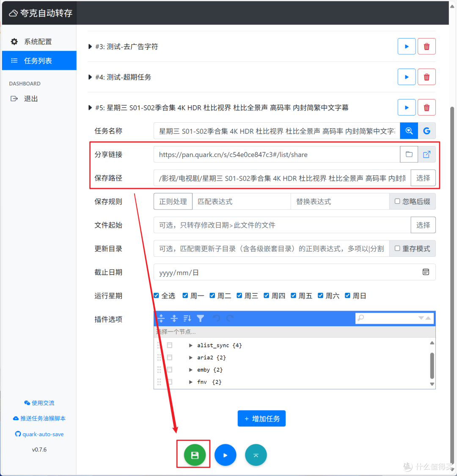Expand the fnv node

point(191,382)
